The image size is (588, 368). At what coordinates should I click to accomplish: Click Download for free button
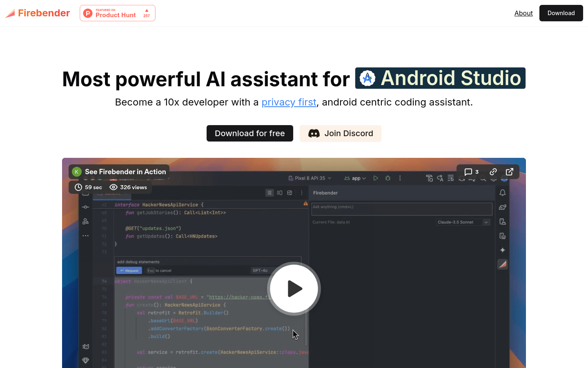(x=250, y=133)
